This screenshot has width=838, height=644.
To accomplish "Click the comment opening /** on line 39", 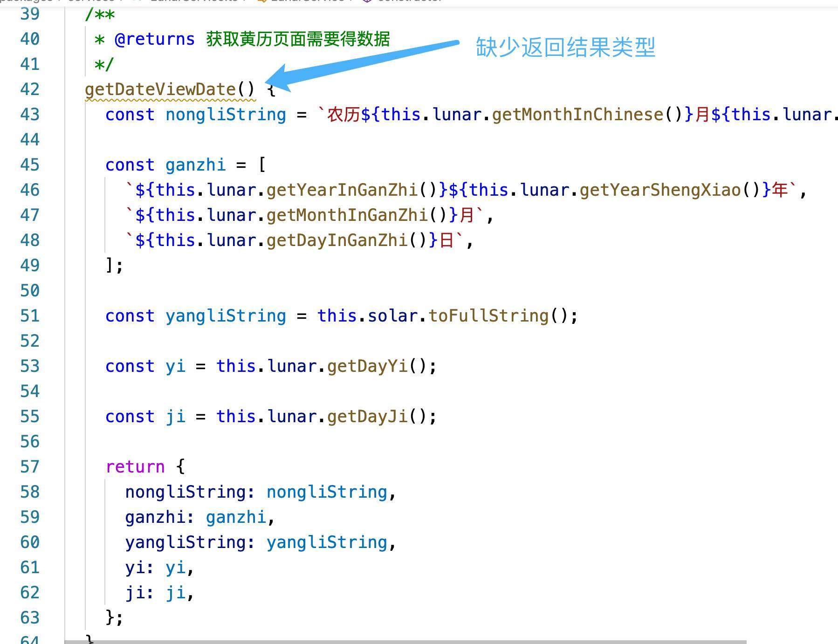I will click(100, 14).
